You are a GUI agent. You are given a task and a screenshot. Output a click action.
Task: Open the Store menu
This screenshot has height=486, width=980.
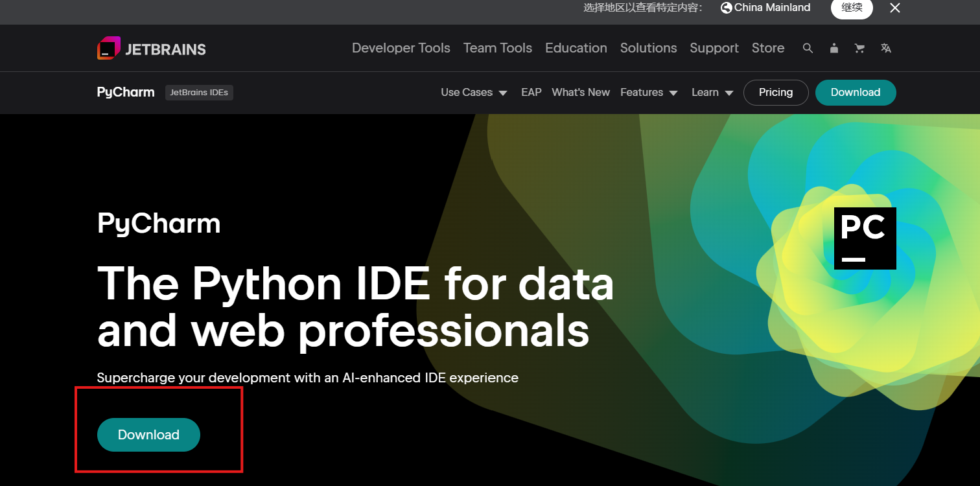point(768,48)
